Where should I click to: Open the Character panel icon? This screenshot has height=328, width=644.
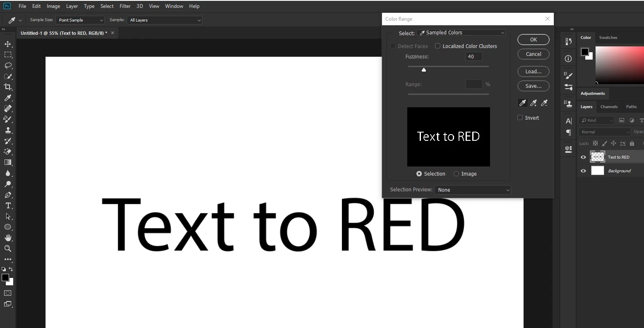click(569, 121)
